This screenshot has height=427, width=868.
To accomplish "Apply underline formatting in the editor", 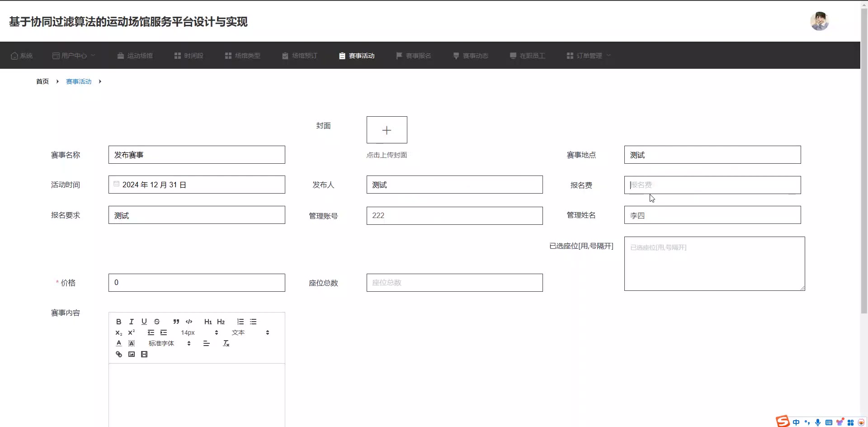I will [144, 322].
